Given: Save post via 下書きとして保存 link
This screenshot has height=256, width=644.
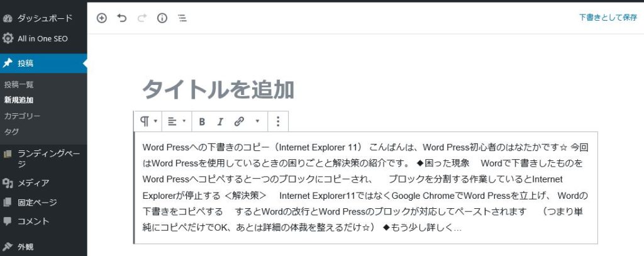Looking at the screenshot, I should (608, 18).
